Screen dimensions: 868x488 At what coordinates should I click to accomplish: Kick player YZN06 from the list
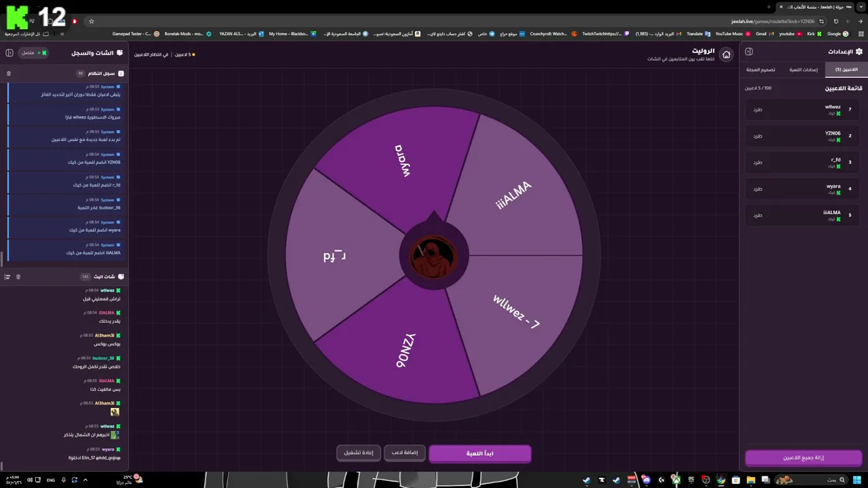[757, 136]
